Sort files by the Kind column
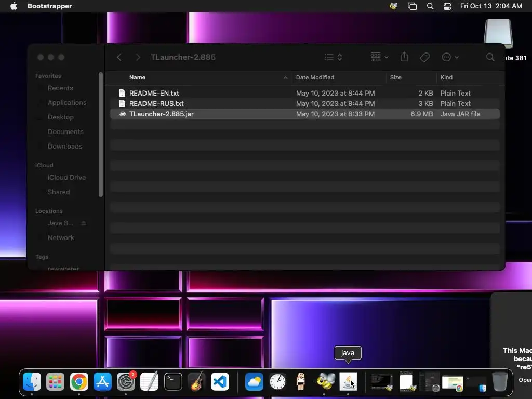This screenshot has width=532, height=399. pyautogui.click(x=446, y=77)
